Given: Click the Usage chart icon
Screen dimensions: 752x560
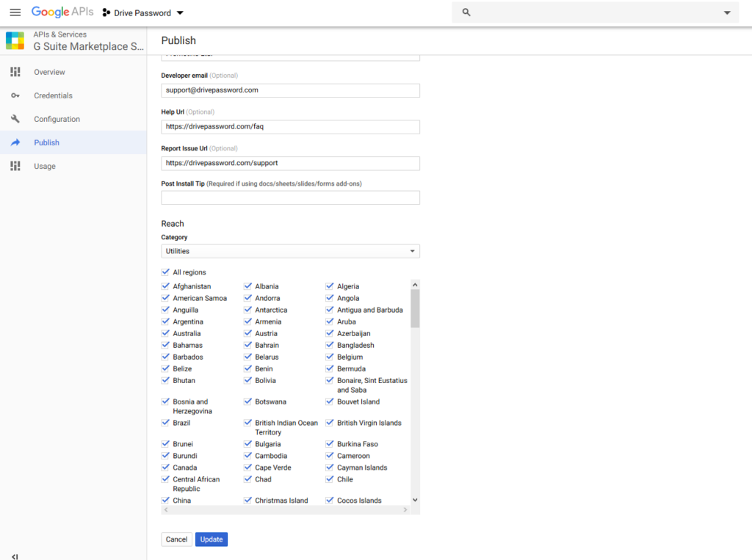Looking at the screenshot, I should (x=15, y=166).
